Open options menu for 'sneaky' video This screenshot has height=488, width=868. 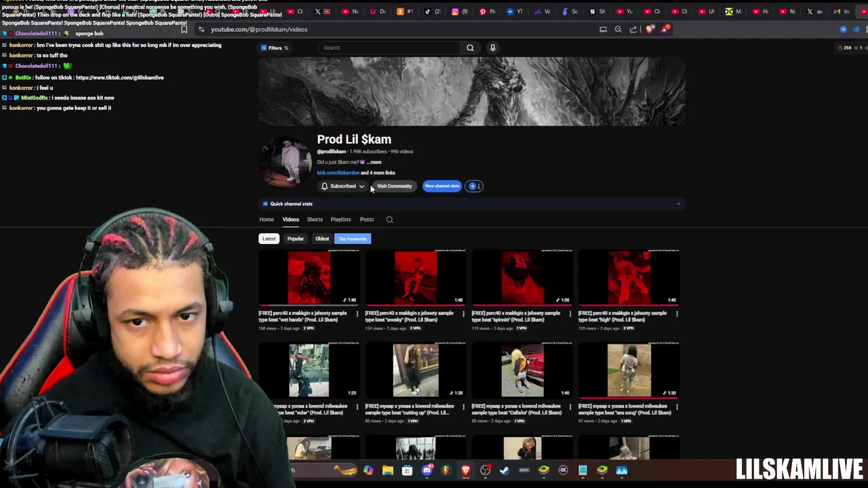pos(464,314)
